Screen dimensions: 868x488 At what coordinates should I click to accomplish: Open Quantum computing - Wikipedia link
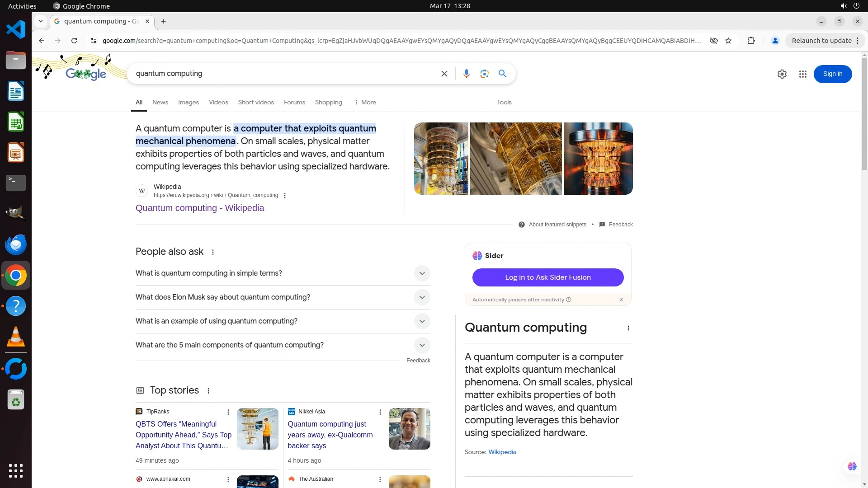[199, 208]
